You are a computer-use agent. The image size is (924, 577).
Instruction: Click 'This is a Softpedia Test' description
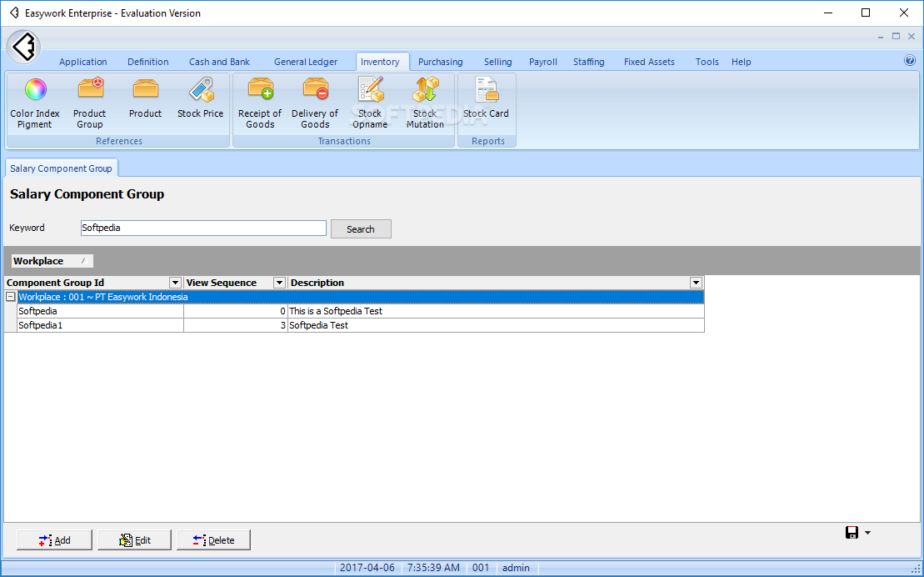496,311
